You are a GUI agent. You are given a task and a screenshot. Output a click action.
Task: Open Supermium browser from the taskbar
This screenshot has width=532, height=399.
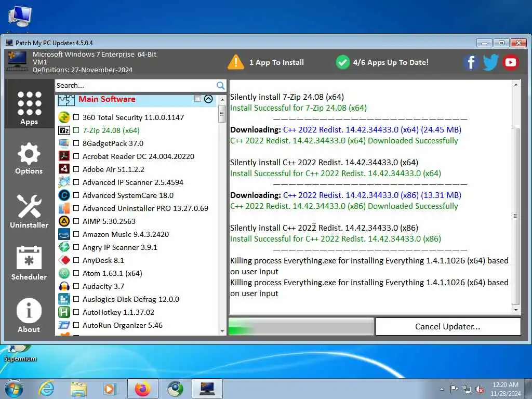click(x=175, y=389)
